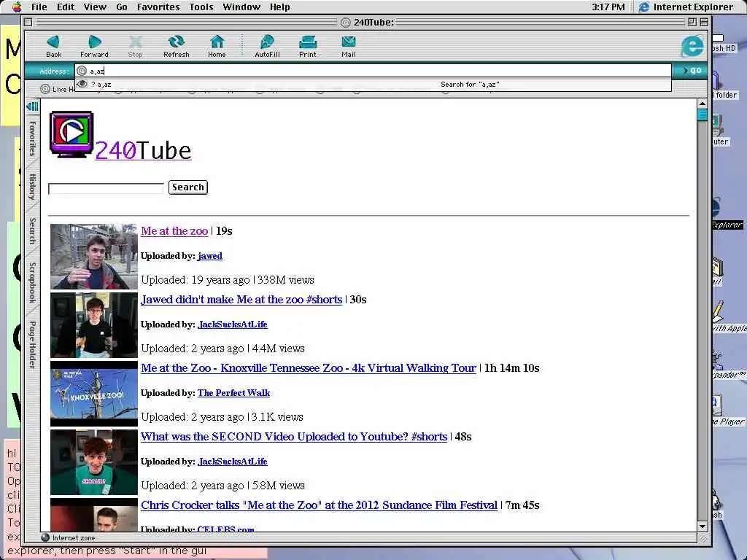Open the Internet Explorer application menu

coord(686,7)
